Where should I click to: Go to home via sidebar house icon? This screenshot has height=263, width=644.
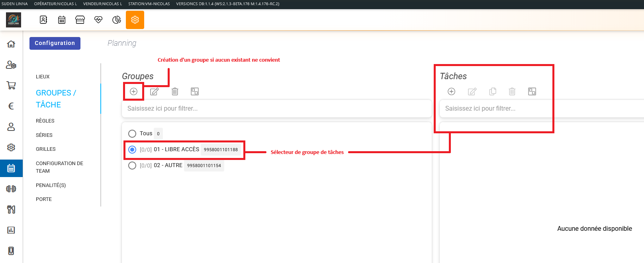tap(11, 44)
